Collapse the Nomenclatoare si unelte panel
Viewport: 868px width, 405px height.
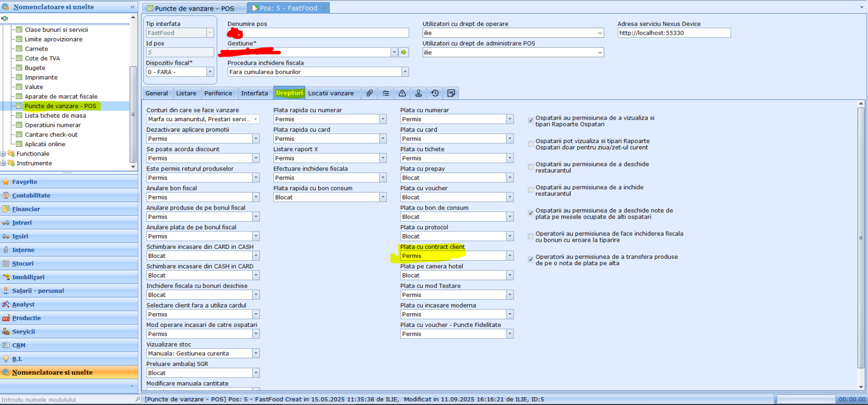[133, 7]
